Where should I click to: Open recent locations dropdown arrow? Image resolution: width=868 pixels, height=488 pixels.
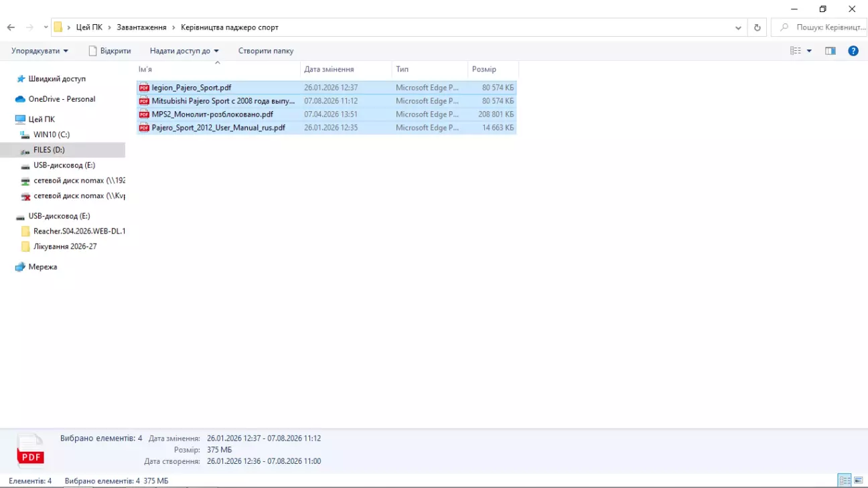pos(46,27)
